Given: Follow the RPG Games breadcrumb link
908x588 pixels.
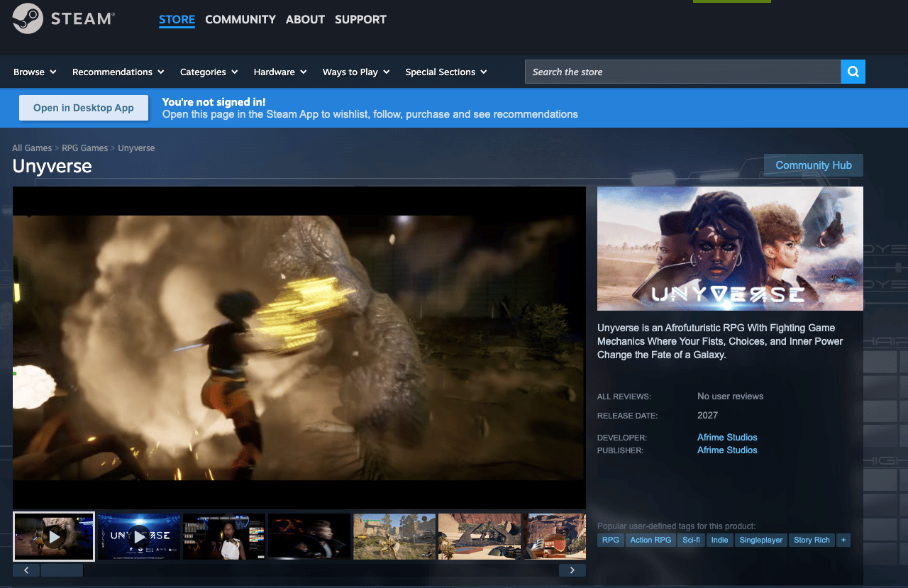Looking at the screenshot, I should (85, 148).
